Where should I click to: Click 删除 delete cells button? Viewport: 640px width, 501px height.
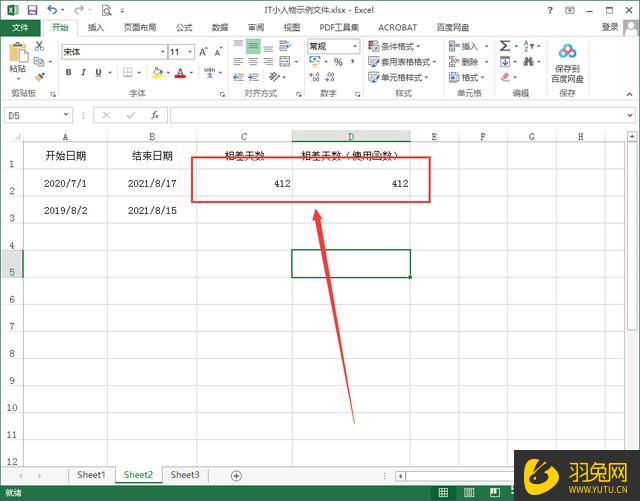[464, 62]
